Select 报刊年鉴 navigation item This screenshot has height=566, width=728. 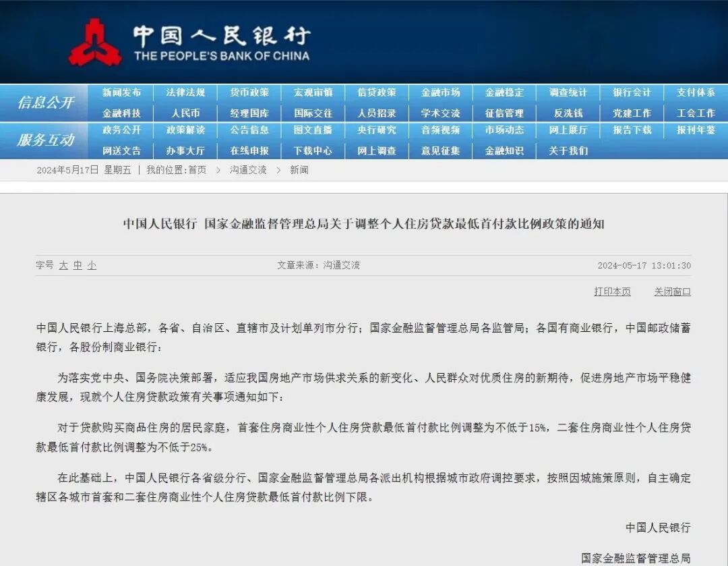[696, 130]
